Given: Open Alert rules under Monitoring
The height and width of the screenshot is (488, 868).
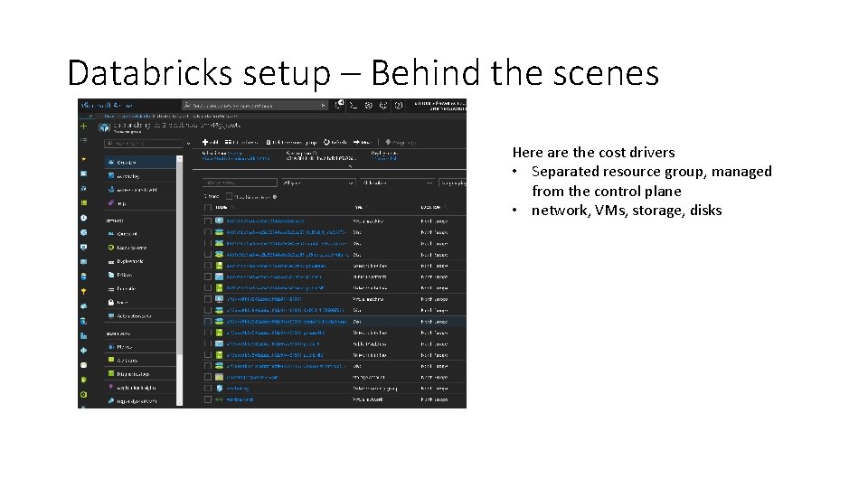Looking at the screenshot, I should coord(140,361).
